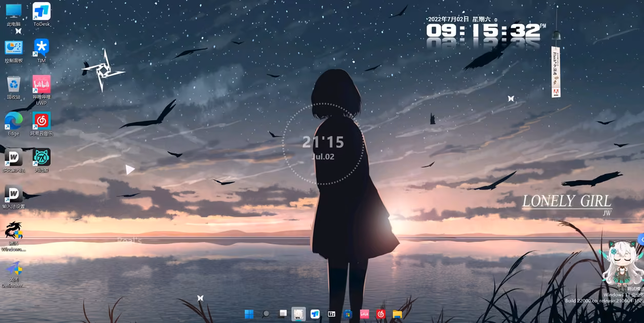Select the 网易云音乐 desktop shortcut
644x323 pixels.
[42, 125]
